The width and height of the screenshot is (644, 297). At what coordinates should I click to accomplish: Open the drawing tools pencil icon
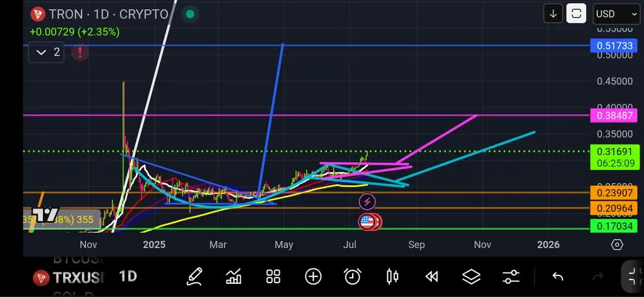click(x=194, y=276)
